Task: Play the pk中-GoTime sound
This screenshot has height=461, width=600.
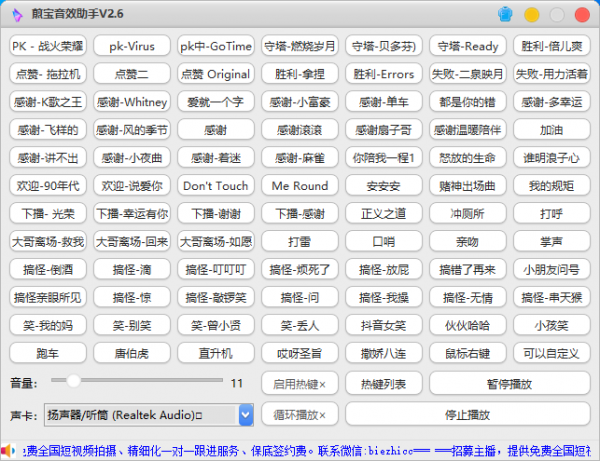Action: coord(216,46)
